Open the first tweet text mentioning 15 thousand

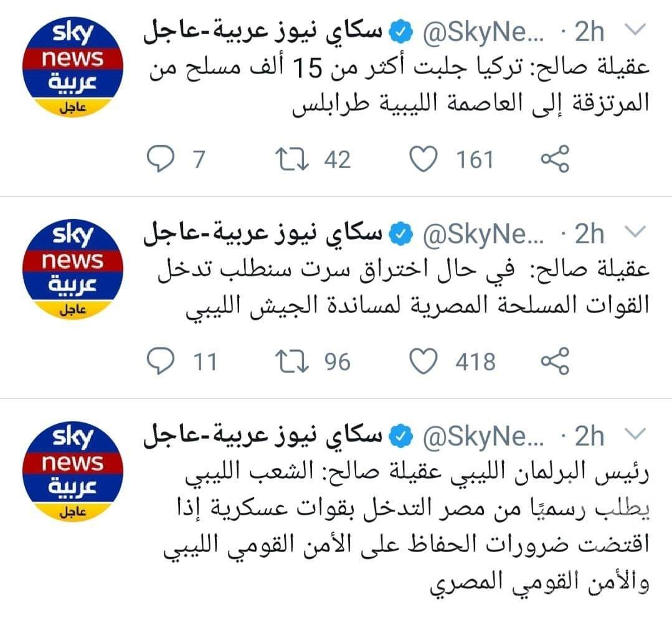(399, 86)
